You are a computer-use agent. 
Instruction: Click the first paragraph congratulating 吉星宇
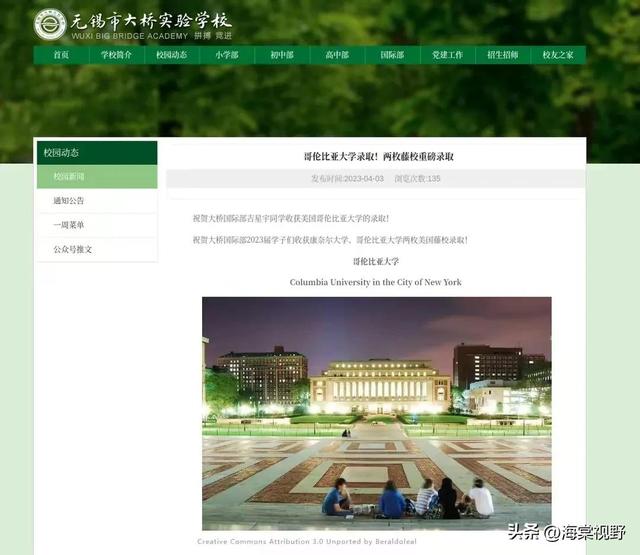click(x=291, y=219)
